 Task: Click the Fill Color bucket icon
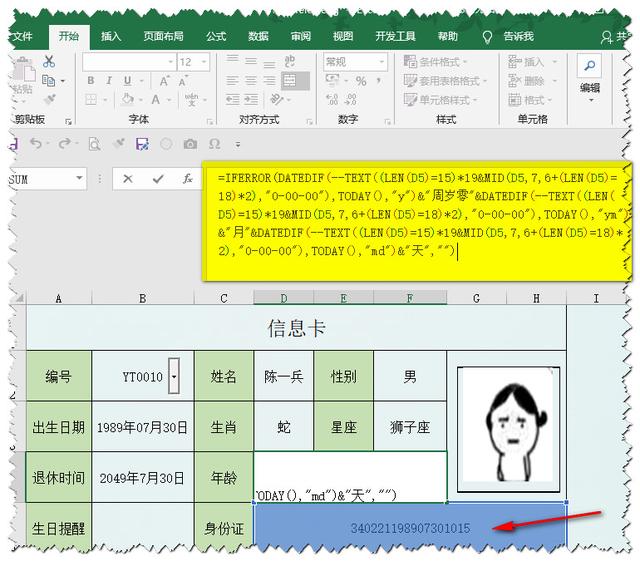(127, 99)
